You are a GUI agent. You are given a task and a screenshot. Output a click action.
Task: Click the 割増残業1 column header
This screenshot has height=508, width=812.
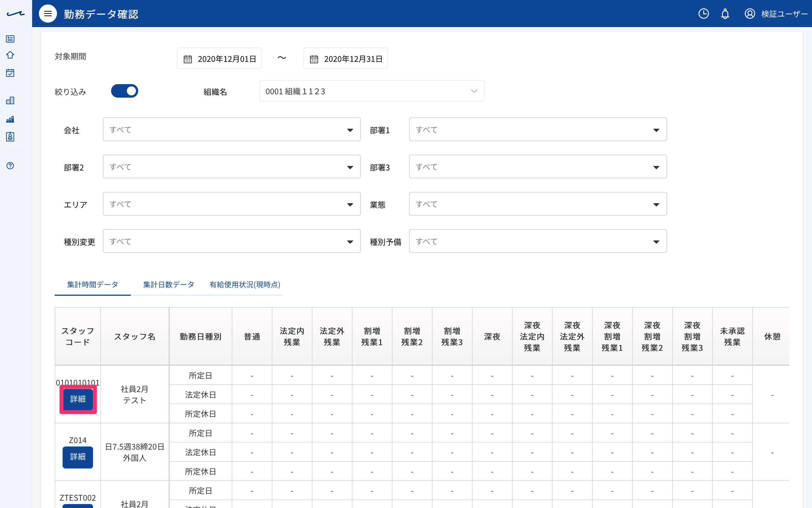coord(372,337)
